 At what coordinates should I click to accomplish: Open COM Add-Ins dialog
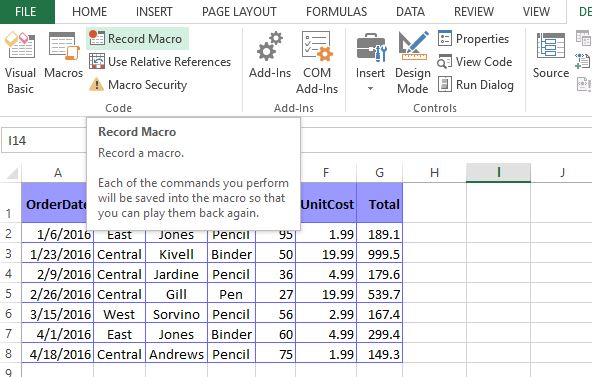pyautogui.click(x=317, y=63)
